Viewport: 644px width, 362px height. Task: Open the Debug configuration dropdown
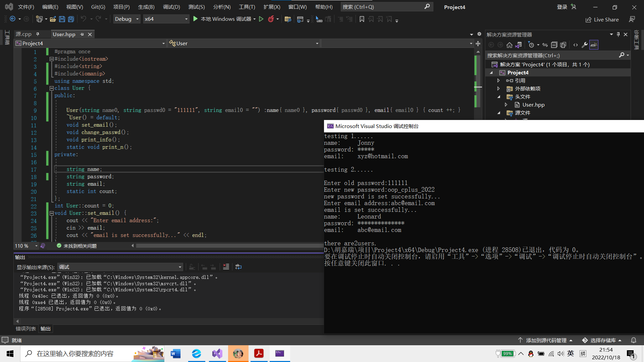126,19
